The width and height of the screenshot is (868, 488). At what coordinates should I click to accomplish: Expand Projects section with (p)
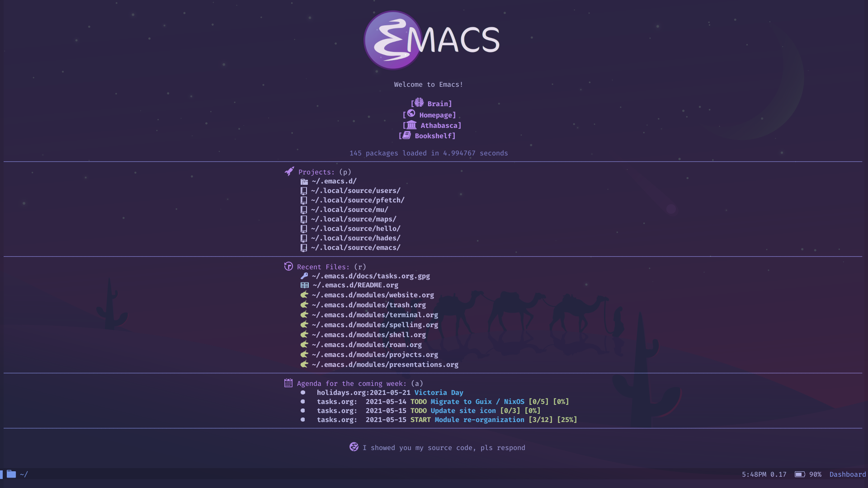[316, 172]
